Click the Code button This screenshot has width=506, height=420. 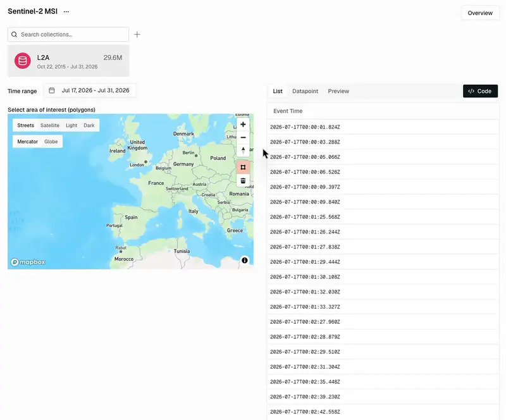pyautogui.click(x=480, y=91)
